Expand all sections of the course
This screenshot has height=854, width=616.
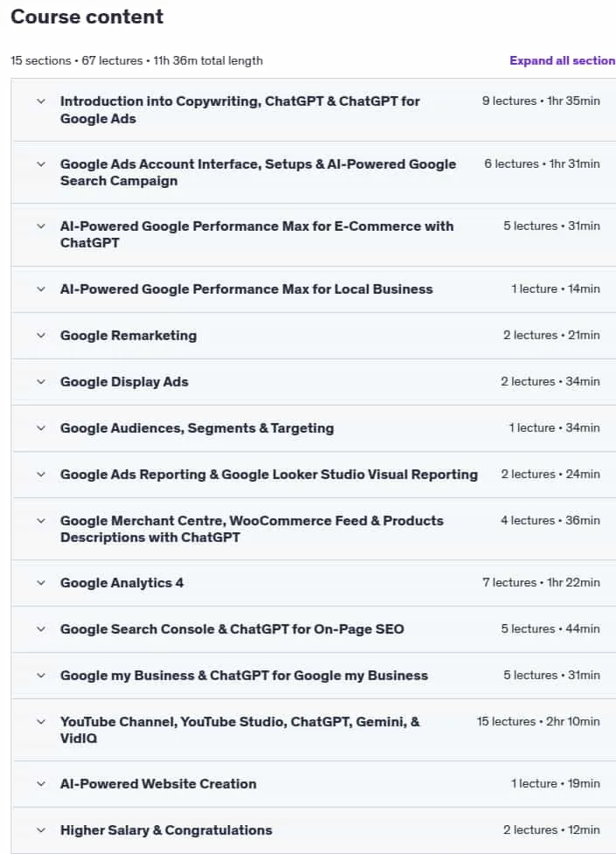click(x=562, y=60)
